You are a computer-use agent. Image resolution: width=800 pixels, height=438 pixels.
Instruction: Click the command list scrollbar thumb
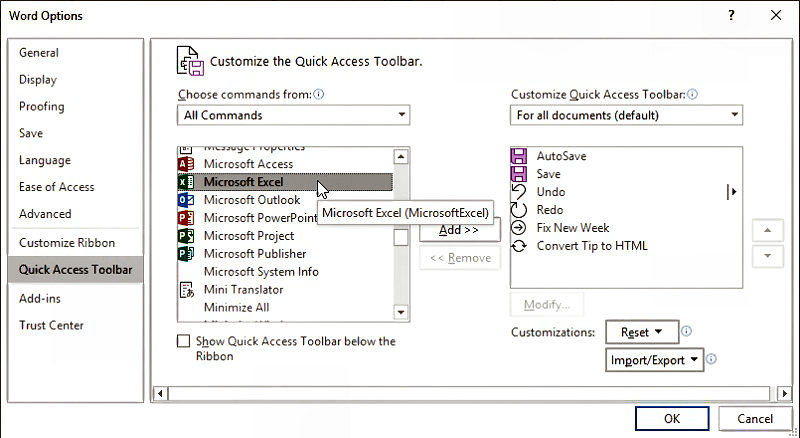point(401,237)
